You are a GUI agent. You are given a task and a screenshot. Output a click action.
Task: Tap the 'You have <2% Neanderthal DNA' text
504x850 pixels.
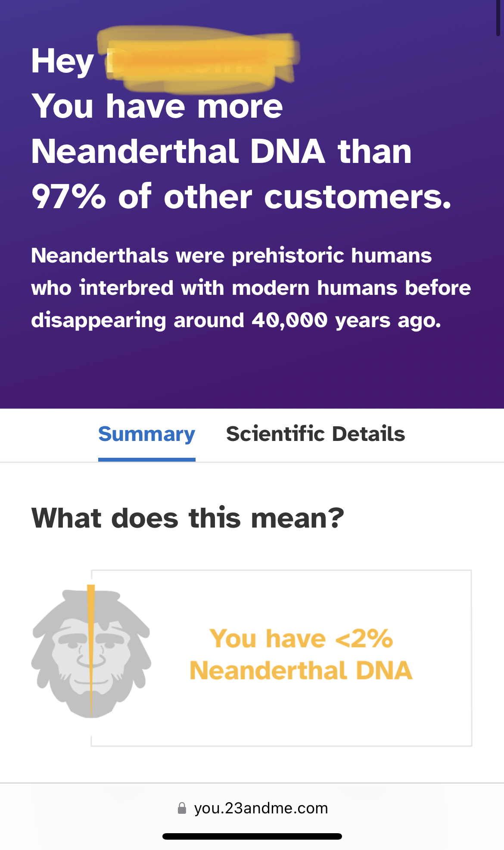click(301, 654)
